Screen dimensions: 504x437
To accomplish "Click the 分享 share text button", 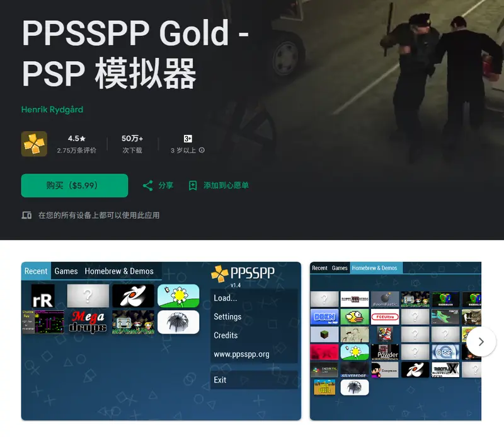I will point(166,185).
